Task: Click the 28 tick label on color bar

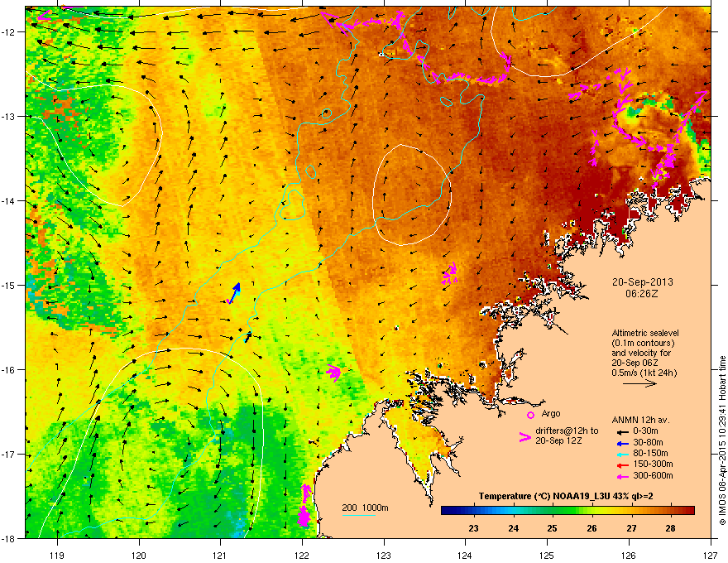Action: pos(670,528)
